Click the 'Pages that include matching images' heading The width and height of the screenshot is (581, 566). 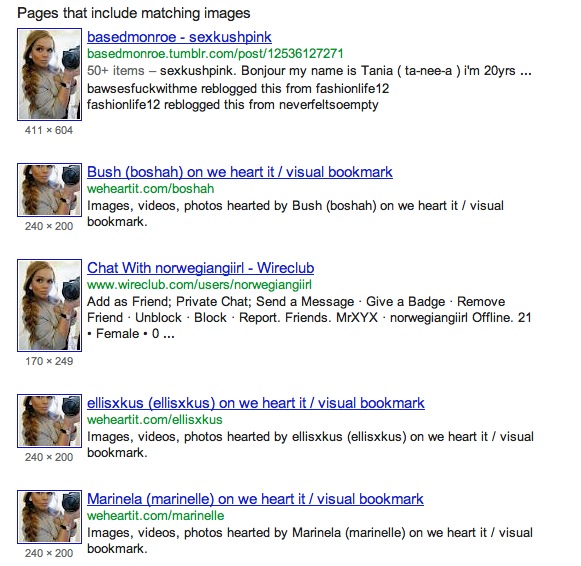134,13
